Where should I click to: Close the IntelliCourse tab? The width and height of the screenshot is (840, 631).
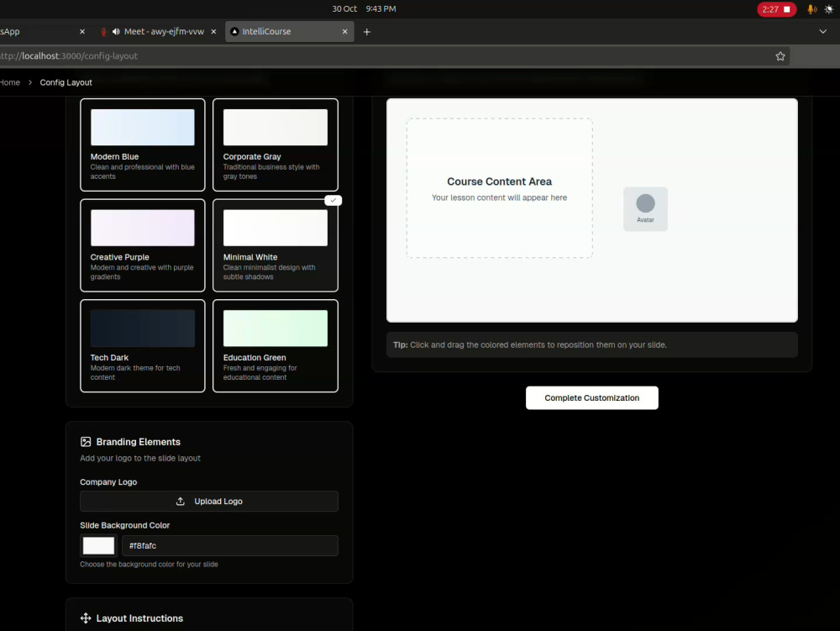coord(345,32)
